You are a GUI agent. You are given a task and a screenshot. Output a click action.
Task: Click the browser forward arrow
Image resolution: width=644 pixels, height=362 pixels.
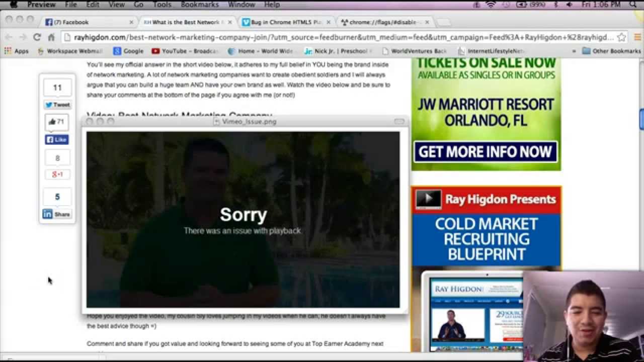(23, 37)
